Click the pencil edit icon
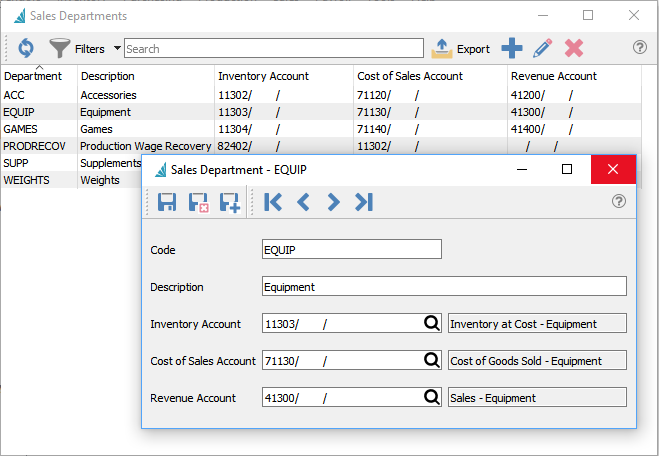The width and height of the screenshot is (659, 456). [542, 48]
